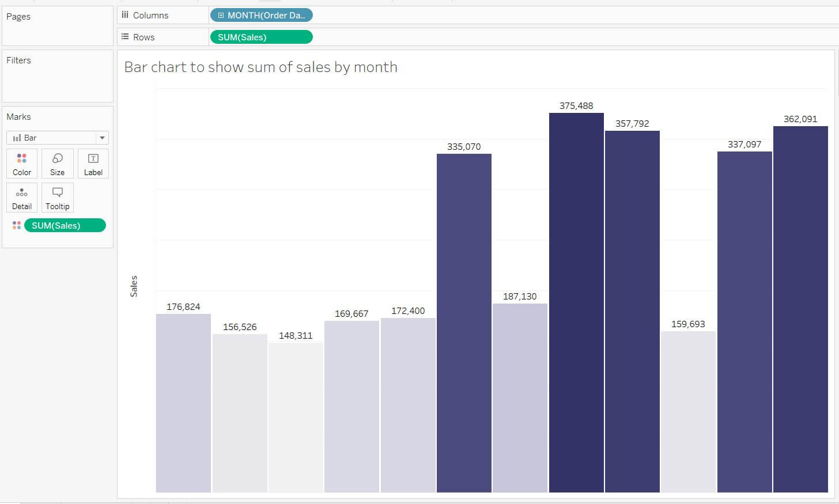Select the darkest bar labeled 375,488
This screenshot has height=504, width=839.
click(576, 302)
